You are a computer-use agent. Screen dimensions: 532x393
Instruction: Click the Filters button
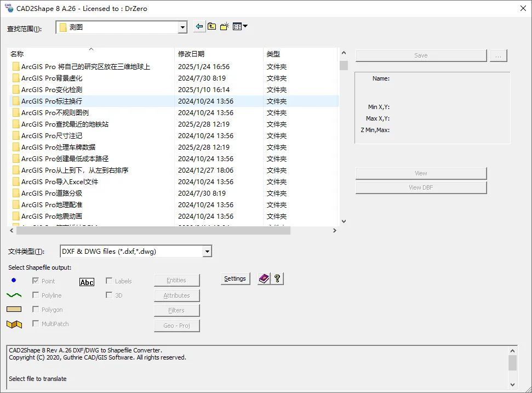click(x=177, y=310)
